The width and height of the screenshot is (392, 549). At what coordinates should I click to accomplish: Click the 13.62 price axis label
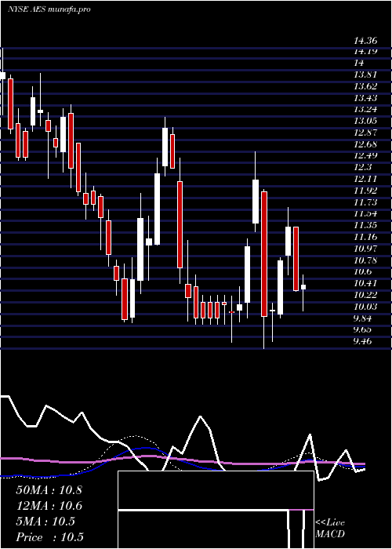(x=365, y=86)
